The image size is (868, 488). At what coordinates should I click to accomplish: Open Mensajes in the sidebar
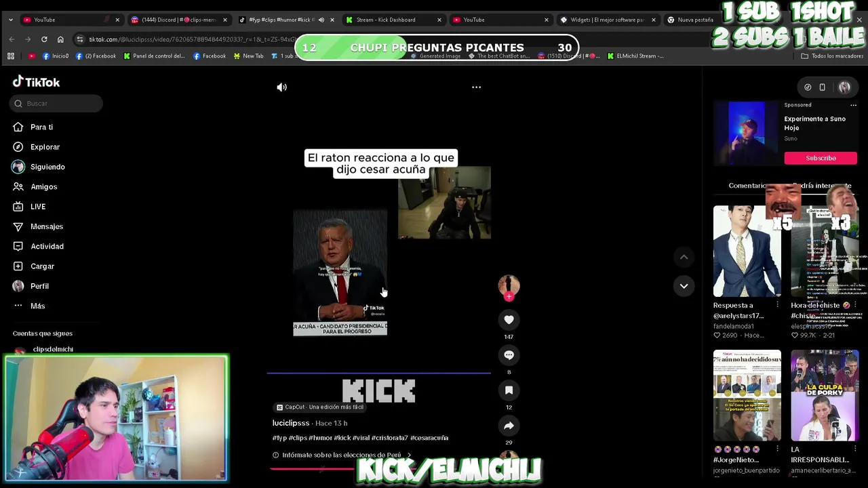click(46, 226)
